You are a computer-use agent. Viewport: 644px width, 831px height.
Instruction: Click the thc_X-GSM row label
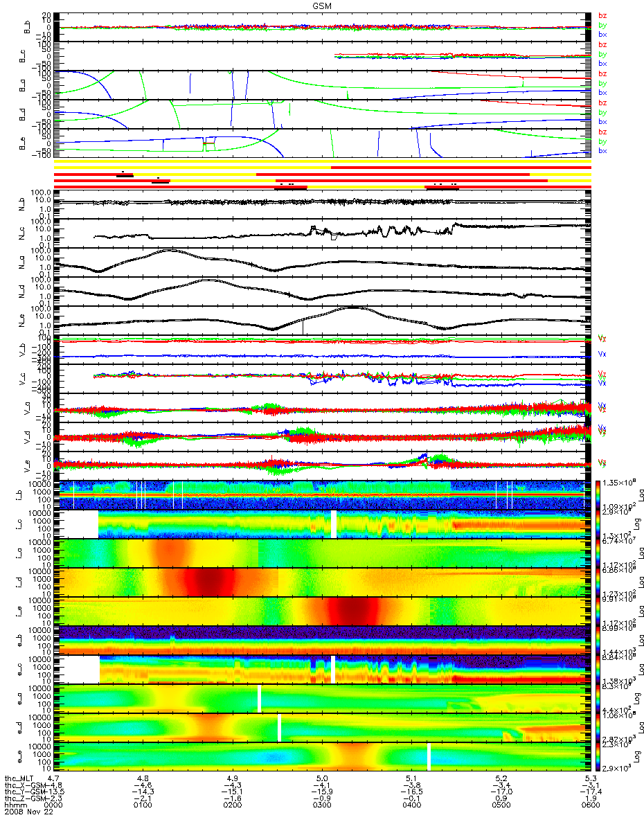pos(25,785)
